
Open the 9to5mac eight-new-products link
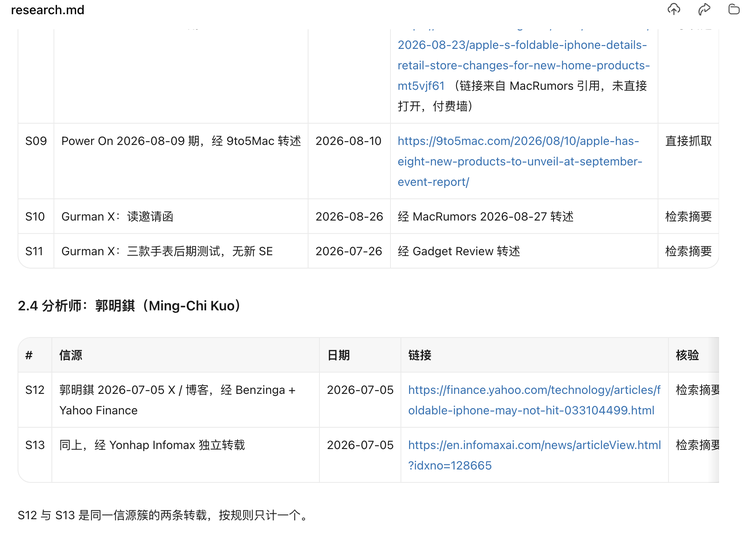tap(520, 162)
